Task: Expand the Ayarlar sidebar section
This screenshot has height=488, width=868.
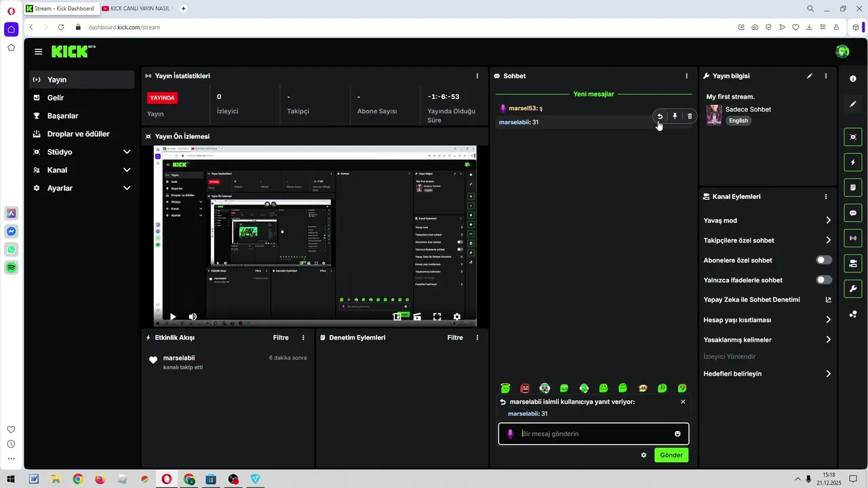Action: point(81,188)
